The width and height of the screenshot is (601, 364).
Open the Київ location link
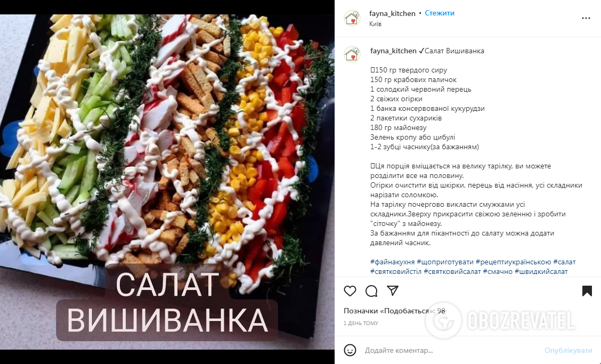click(x=375, y=24)
